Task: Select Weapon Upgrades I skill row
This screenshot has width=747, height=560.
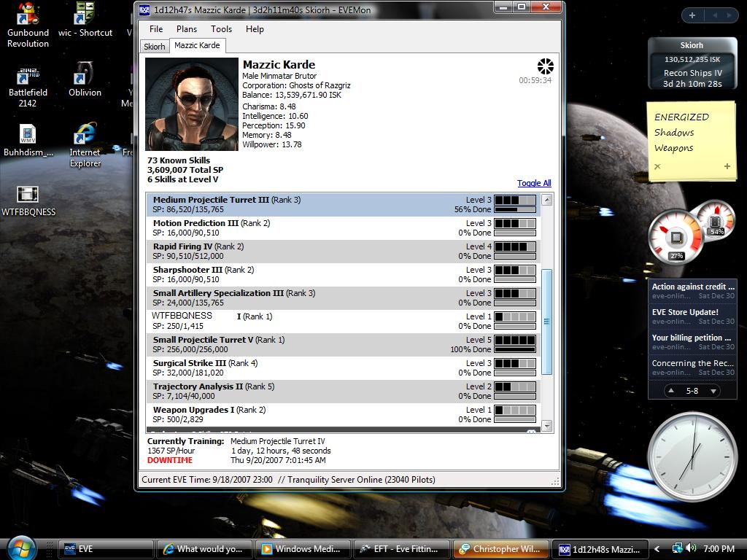Action: (344, 415)
